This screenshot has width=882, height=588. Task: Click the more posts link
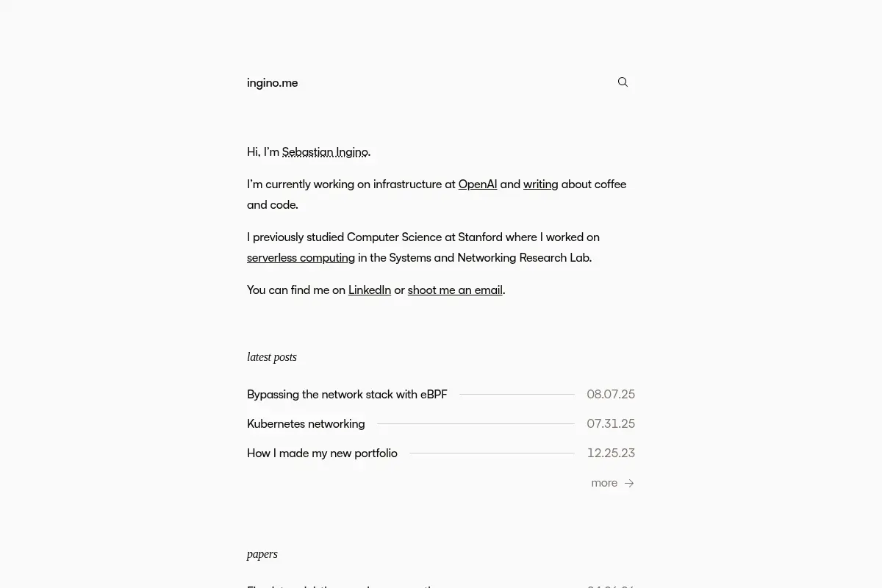[x=612, y=483]
